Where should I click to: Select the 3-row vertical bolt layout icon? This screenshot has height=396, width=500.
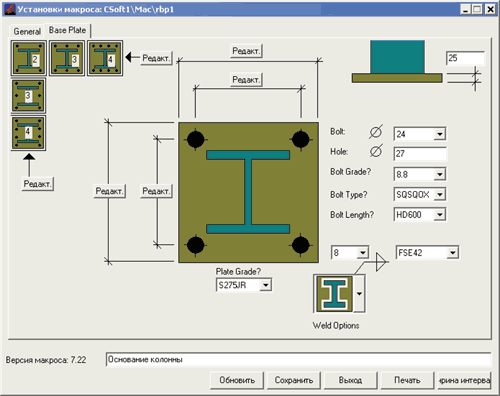(x=28, y=96)
